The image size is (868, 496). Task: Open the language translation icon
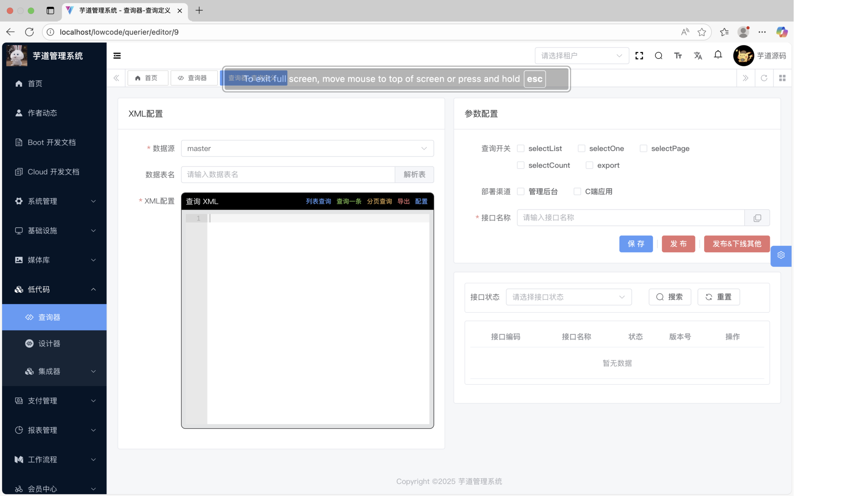pos(698,55)
